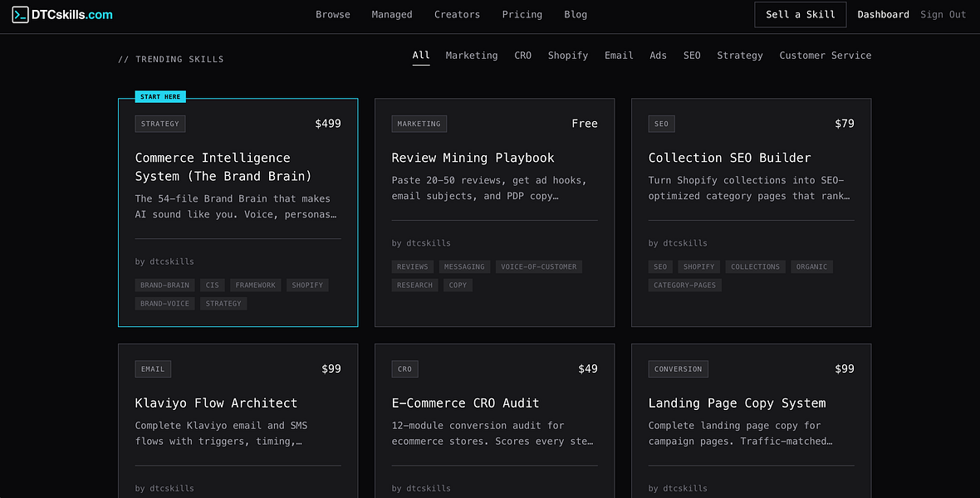
Task: Open Klaviyo Flow Architect title
Action: tap(216, 403)
